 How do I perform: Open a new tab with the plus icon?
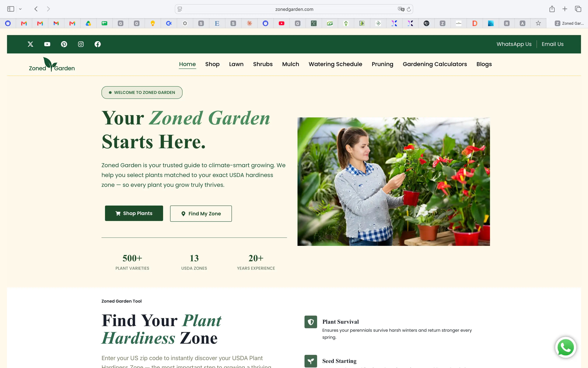tap(565, 9)
